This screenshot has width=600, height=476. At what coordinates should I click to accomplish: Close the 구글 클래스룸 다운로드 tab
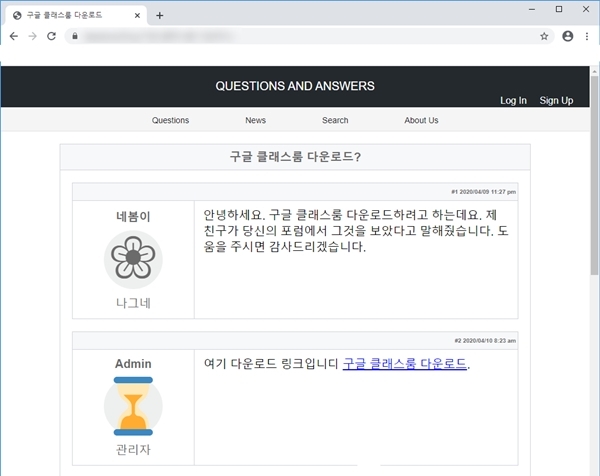click(x=137, y=16)
